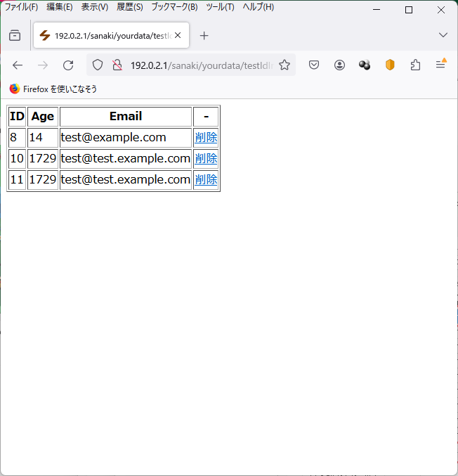Image resolution: width=458 pixels, height=476 pixels.
Task: Click the ID cell 11
Action: 17,179
